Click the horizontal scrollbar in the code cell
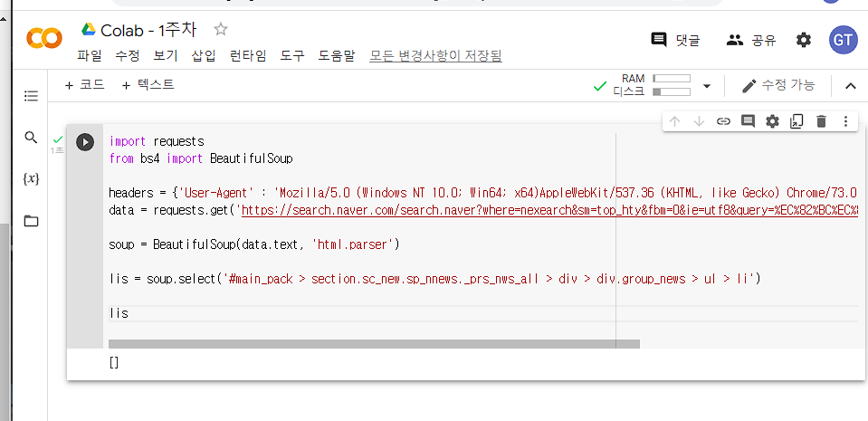The width and height of the screenshot is (868, 421). tap(374, 344)
